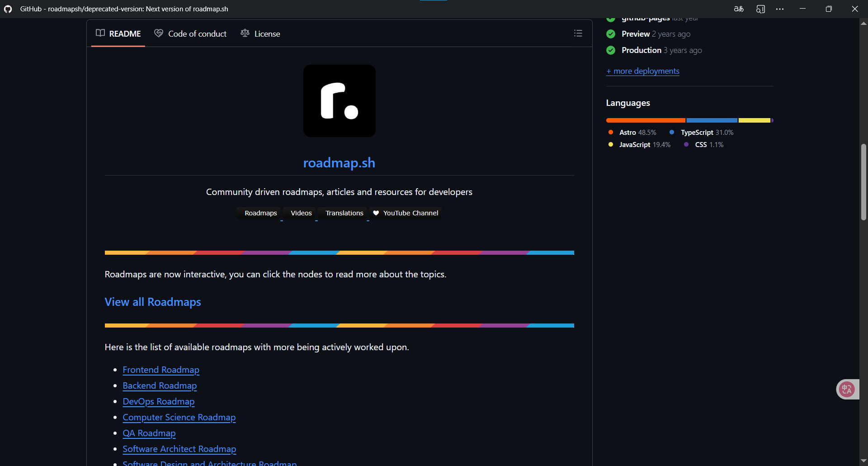Click 'Here is the list of available roadmaps' text

pos(257,347)
